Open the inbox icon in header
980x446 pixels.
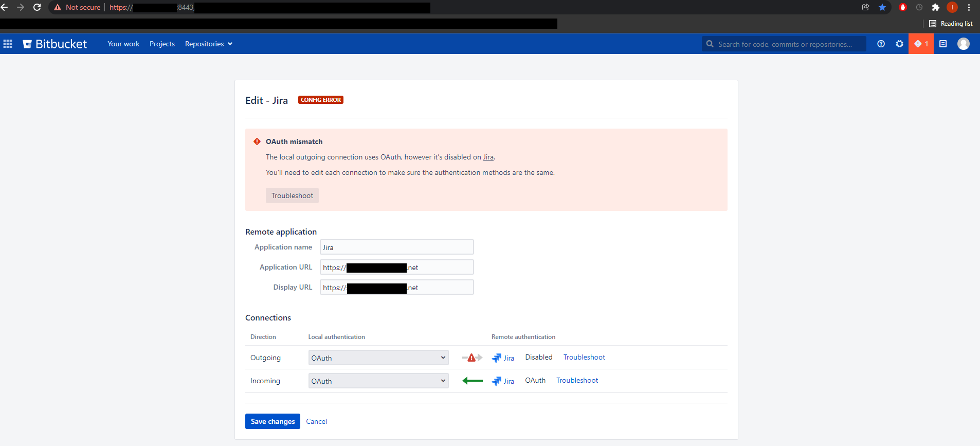pos(943,44)
